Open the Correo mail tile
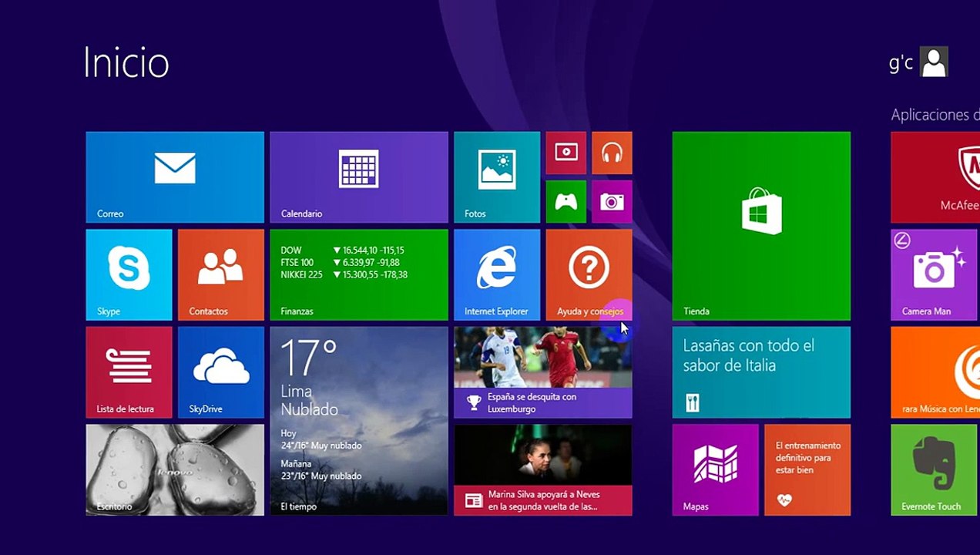 tap(175, 177)
